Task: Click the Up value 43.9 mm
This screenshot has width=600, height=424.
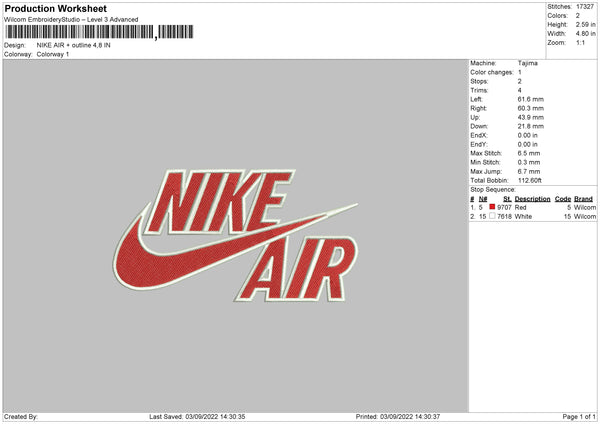Action: 530,117
